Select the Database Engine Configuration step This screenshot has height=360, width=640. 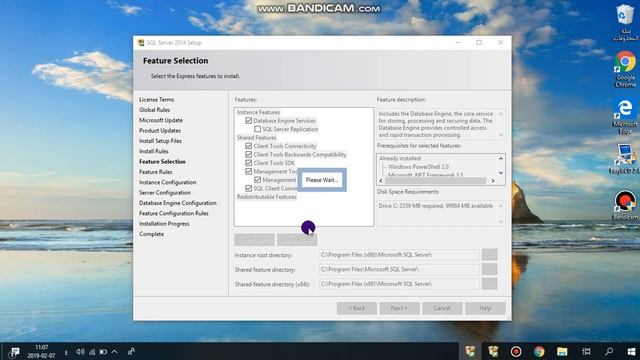click(x=178, y=203)
